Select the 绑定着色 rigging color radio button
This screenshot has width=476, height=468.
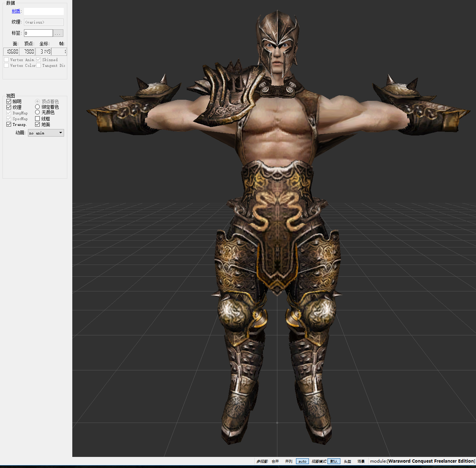coord(37,107)
